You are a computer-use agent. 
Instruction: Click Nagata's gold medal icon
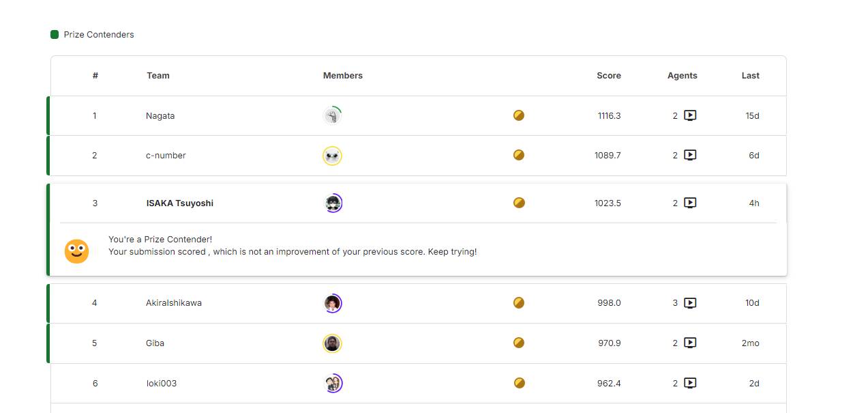(x=519, y=115)
